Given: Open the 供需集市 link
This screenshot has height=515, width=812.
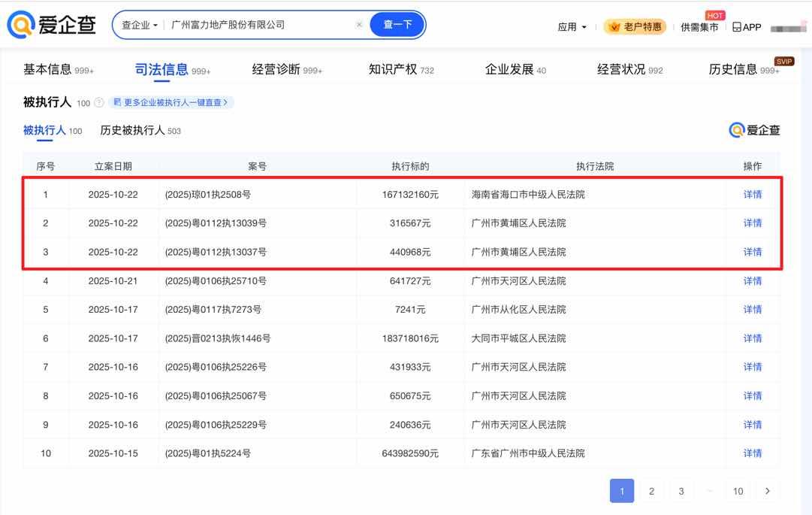Looking at the screenshot, I should 699,27.
